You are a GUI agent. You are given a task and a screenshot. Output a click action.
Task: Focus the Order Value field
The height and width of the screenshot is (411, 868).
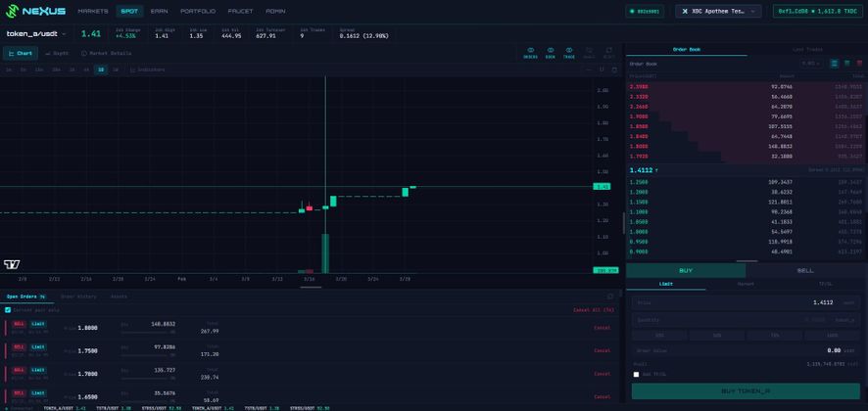[747, 350]
